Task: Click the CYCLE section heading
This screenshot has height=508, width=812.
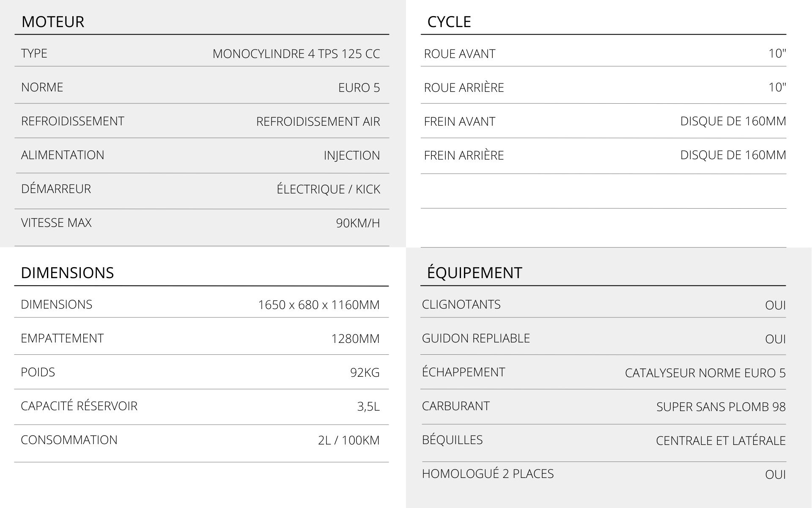Action: (x=449, y=22)
